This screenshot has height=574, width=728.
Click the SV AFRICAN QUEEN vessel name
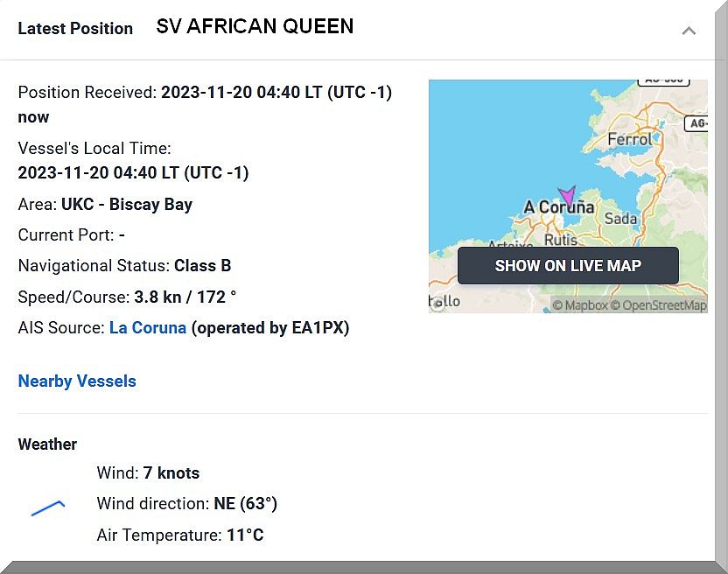click(x=255, y=26)
